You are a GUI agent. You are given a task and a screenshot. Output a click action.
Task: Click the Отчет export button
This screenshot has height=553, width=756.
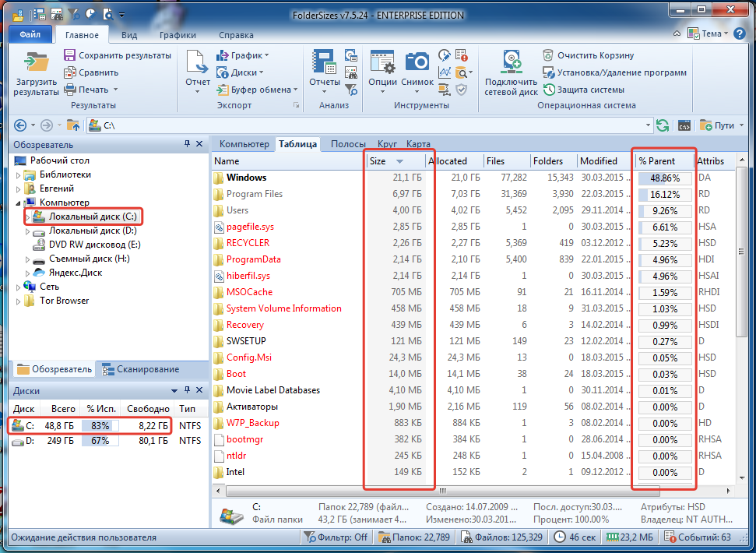[198, 72]
